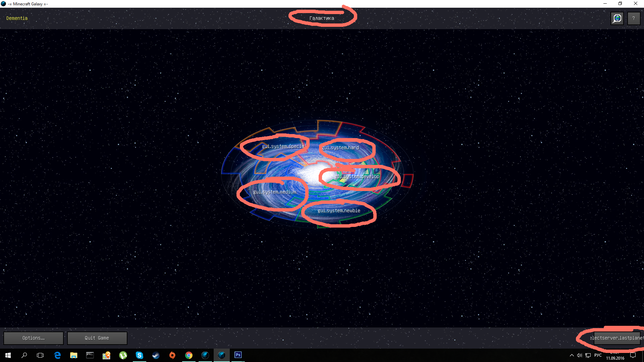Open Google Chrome from the taskbar
Screen dimensions: 644x362
coord(189,355)
